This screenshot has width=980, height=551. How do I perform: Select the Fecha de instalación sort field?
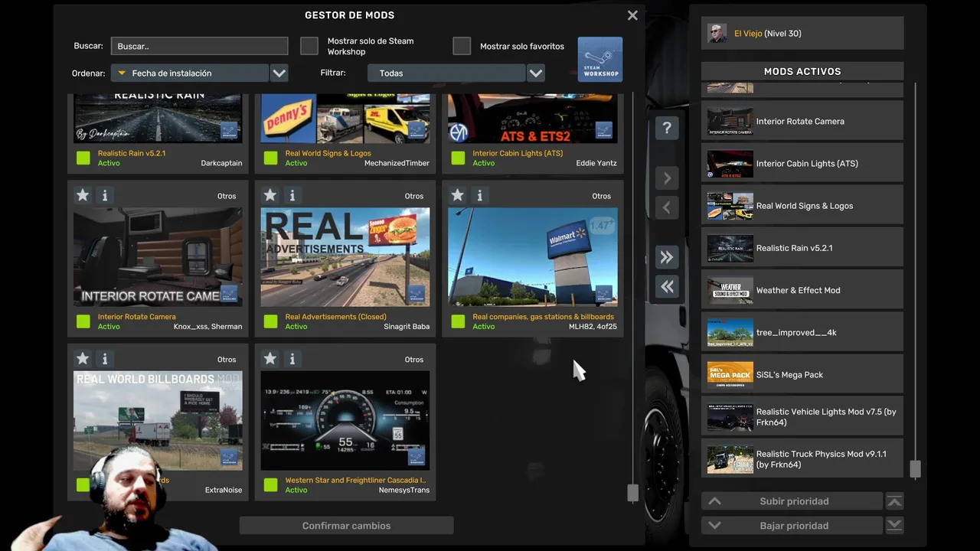(x=190, y=73)
